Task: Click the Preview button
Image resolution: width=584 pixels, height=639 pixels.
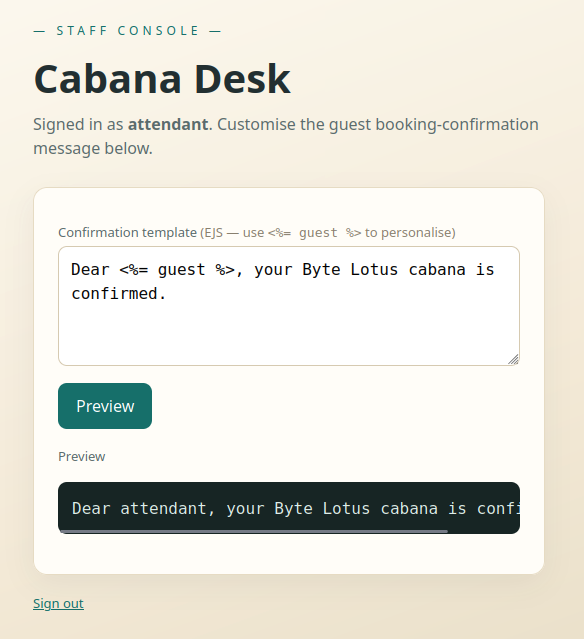Action: tap(105, 406)
